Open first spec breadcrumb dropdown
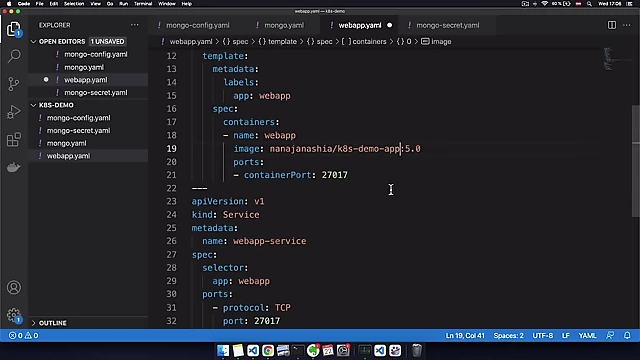640x360 pixels. coord(235,42)
